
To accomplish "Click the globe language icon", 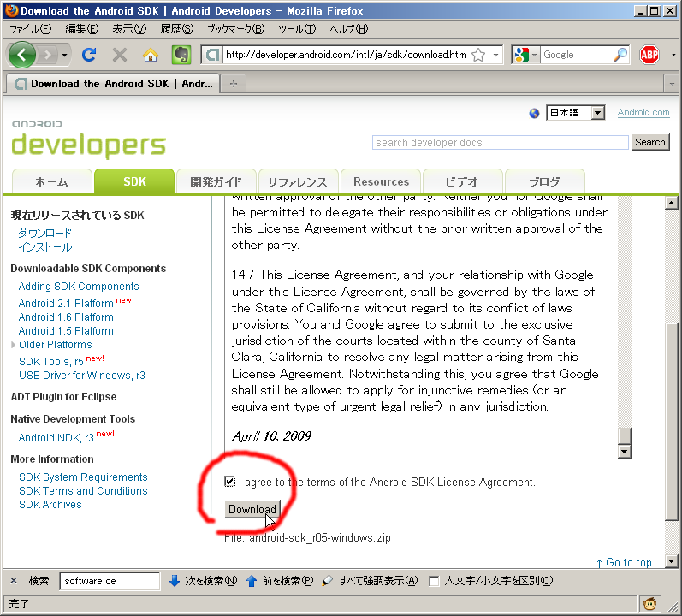I will point(534,113).
